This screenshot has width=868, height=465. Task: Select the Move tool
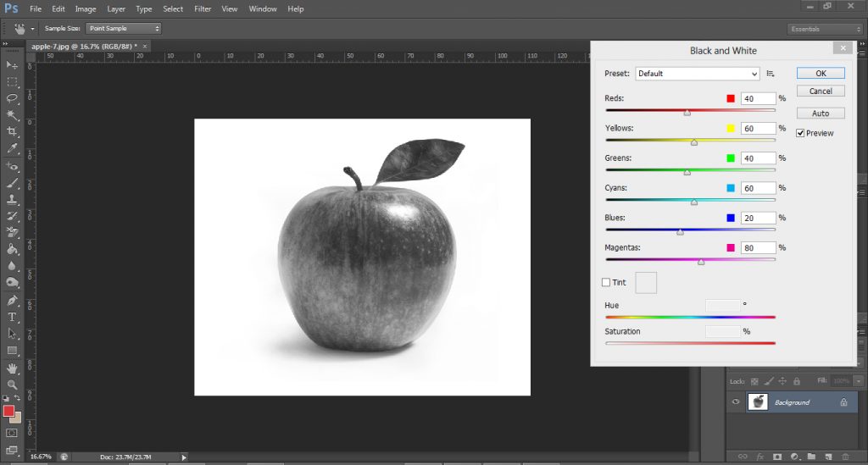[12, 65]
